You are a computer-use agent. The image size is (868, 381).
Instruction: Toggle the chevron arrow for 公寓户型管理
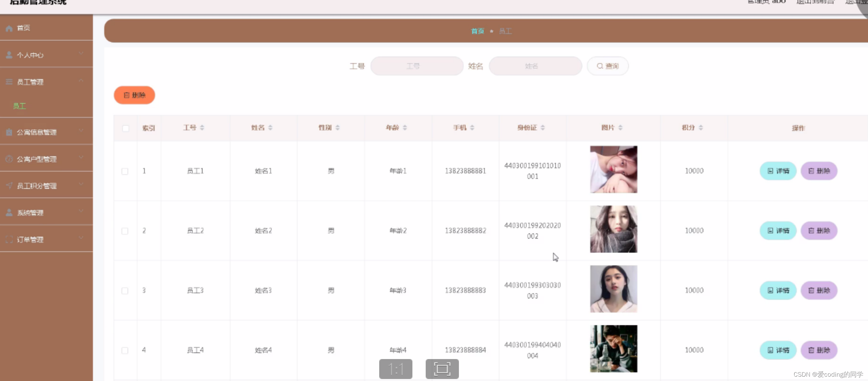tap(81, 158)
